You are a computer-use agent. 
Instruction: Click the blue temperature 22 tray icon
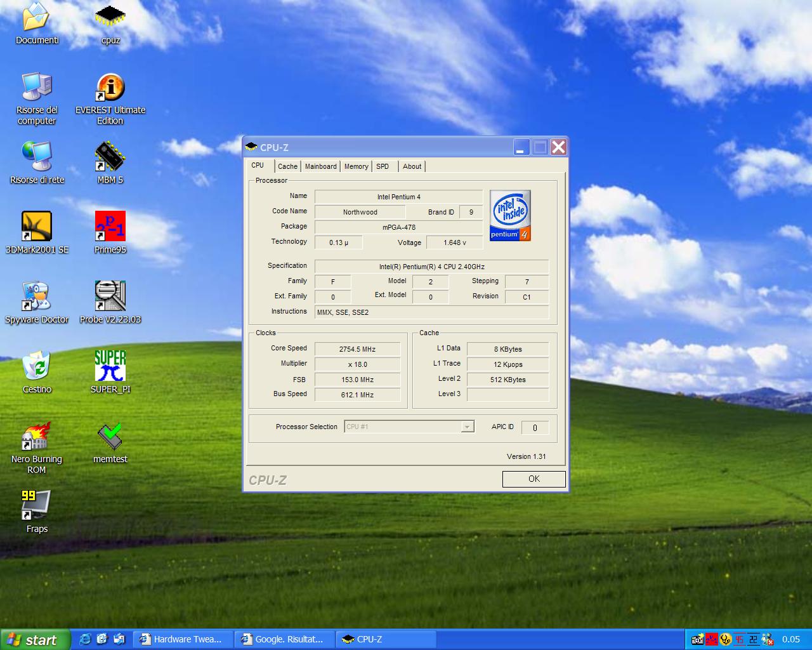[x=753, y=639]
